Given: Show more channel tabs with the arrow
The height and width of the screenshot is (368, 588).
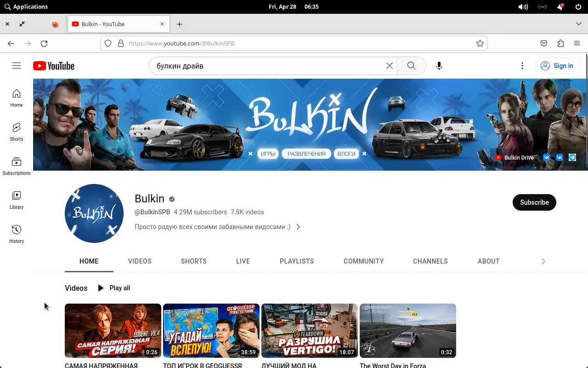Looking at the screenshot, I should [543, 261].
